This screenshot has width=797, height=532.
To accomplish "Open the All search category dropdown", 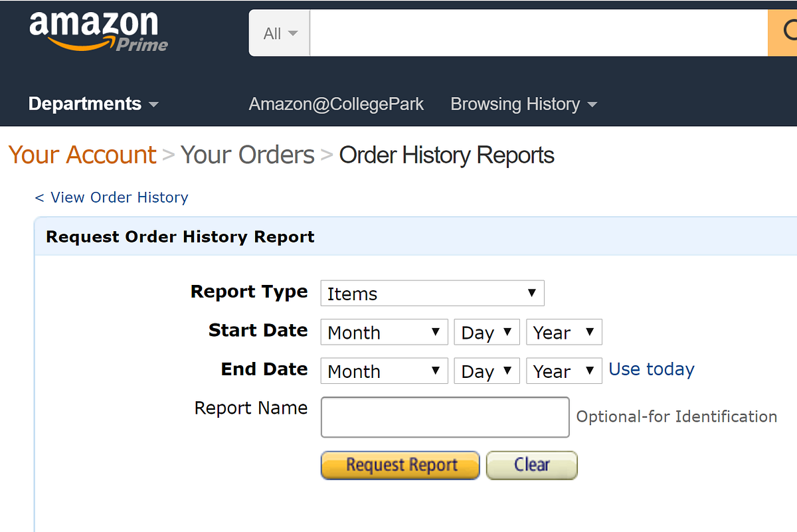I will (x=280, y=33).
